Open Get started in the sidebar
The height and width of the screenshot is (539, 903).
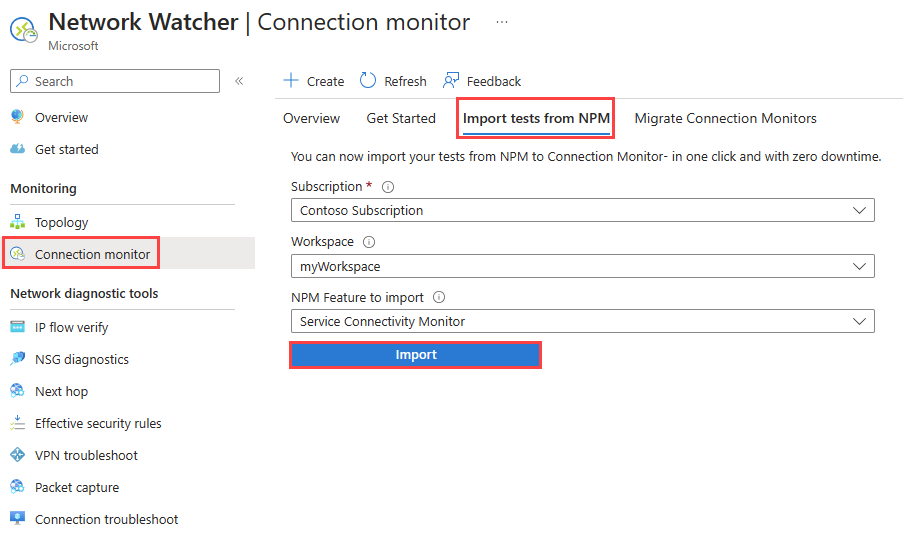coord(66,149)
